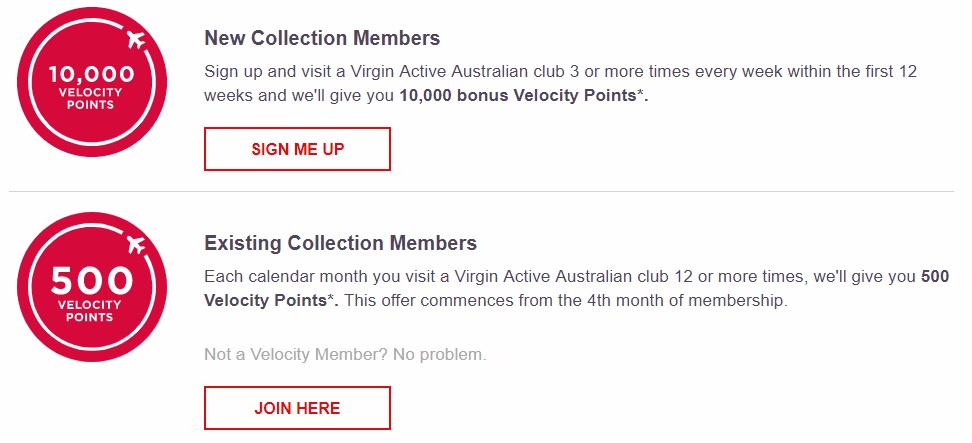Click the New Collection Members heading
Image resolution: width=972 pixels, height=443 pixels.
[x=322, y=38]
